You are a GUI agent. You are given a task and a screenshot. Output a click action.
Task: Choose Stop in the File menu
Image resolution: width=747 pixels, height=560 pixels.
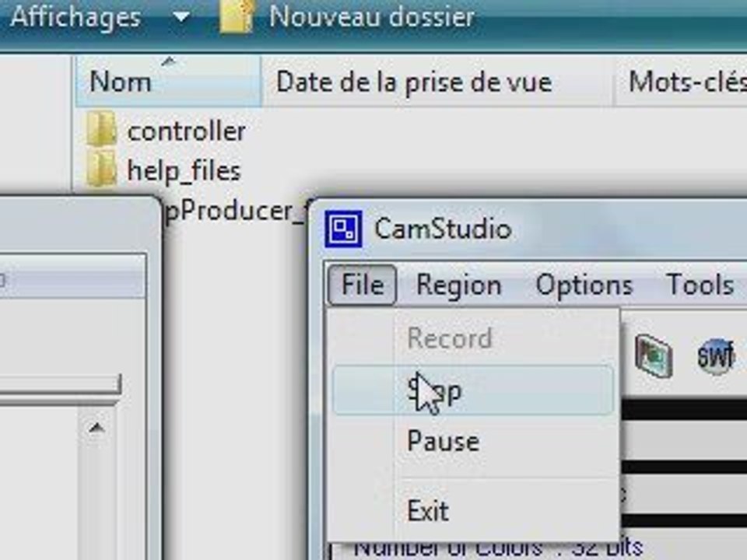472,390
